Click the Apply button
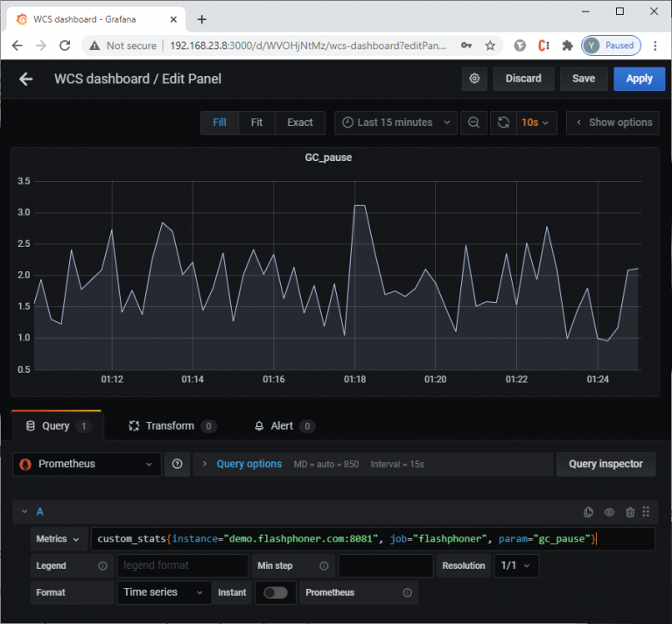This screenshot has width=672, height=624. (639, 79)
